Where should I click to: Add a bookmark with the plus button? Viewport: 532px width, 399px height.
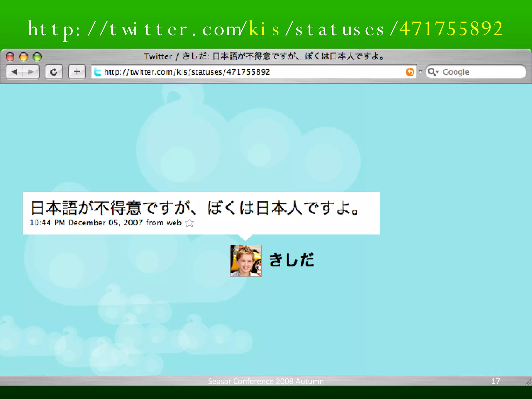[77, 72]
